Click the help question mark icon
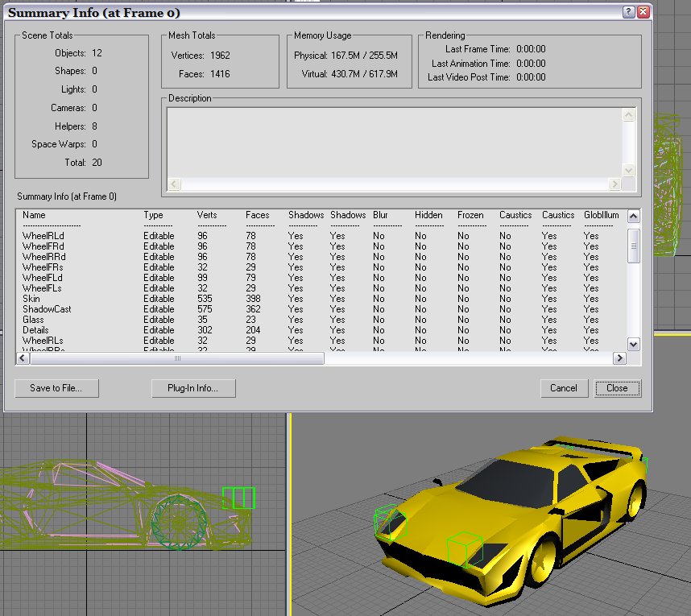This screenshot has width=691, height=616. tap(628, 13)
